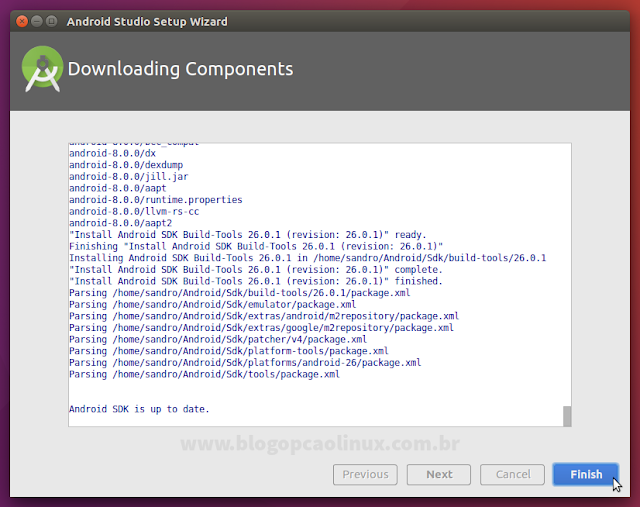This screenshot has width=640, height=507.
Task: Click the Next button
Action: pos(439,474)
